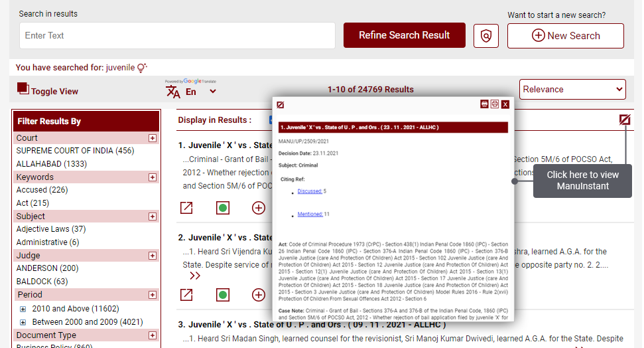Image resolution: width=644 pixels, height=348 pixels.
Task: Close the ManuInstant popup
Action: coord(505,104)
